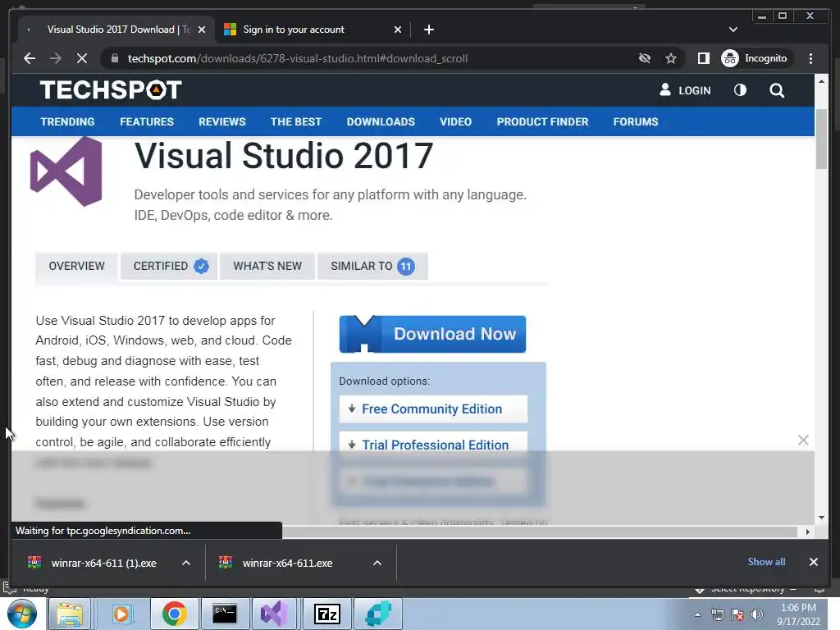Click the Chrome taskbar icon
This screenshot has height=630, width=840.
(x=174, y=614)
